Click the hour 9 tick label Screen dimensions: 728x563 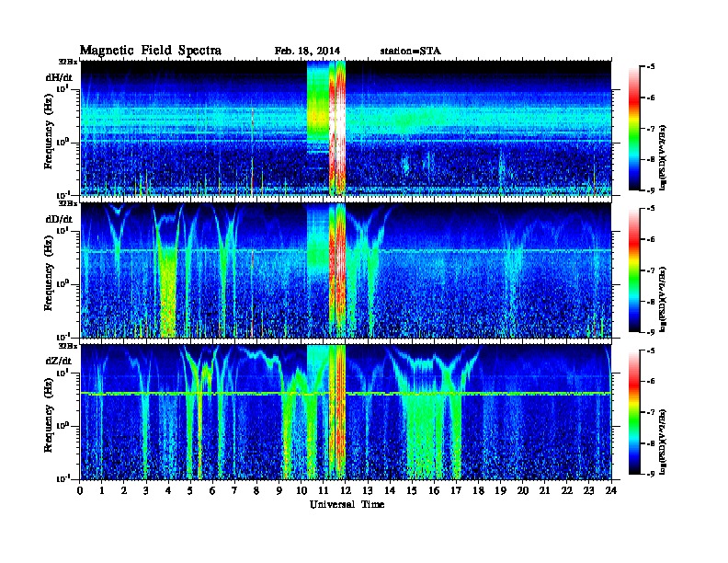pos(279,490)
